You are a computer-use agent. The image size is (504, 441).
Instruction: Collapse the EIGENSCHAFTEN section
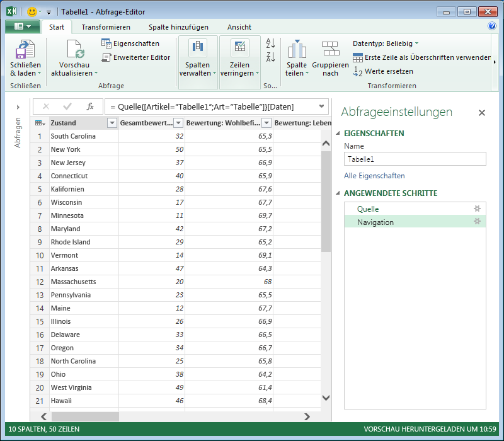point(338,134)
